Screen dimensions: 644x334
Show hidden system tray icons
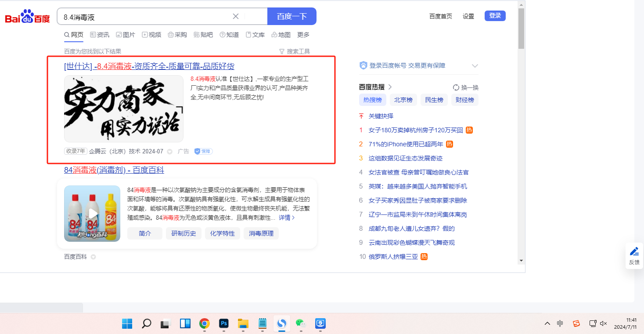547,323
